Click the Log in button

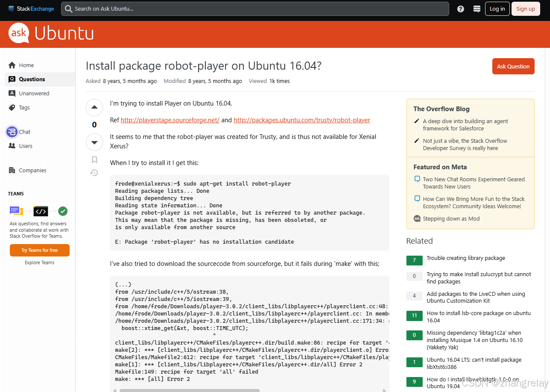pos(497,9)
